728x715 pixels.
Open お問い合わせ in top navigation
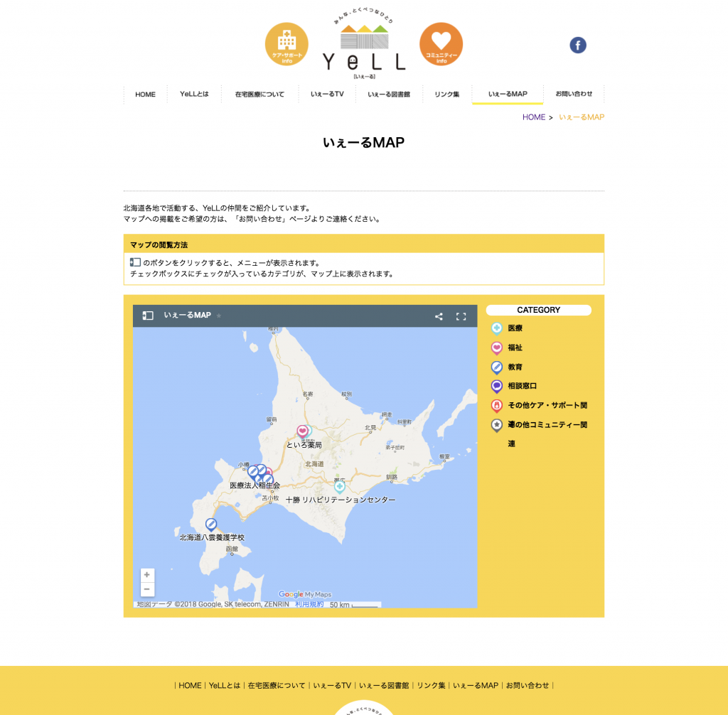click(x=574, y=95)
